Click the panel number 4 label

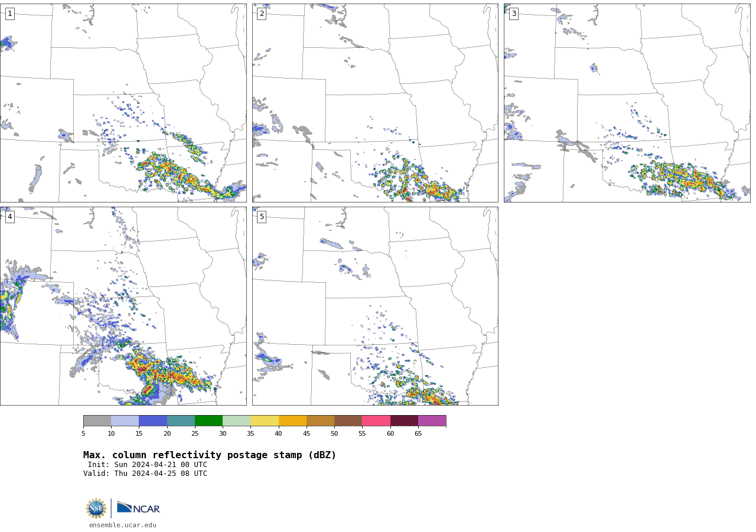(x=9, y=217)
